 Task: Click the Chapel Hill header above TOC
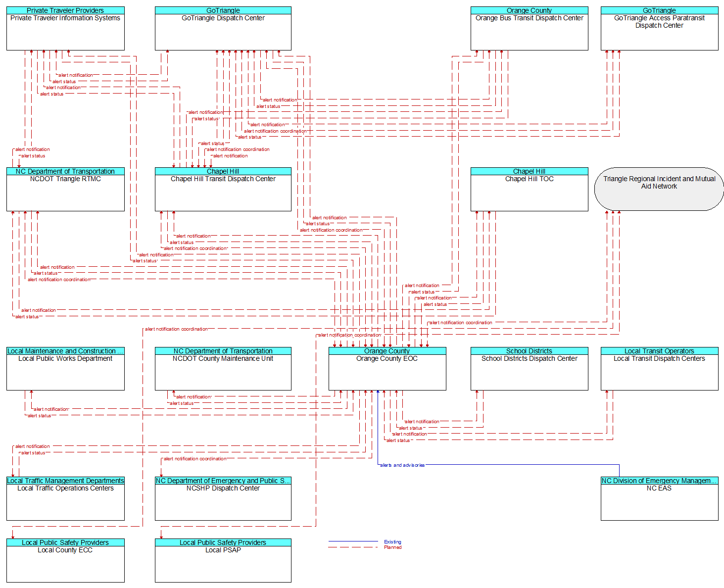point(529,171)
